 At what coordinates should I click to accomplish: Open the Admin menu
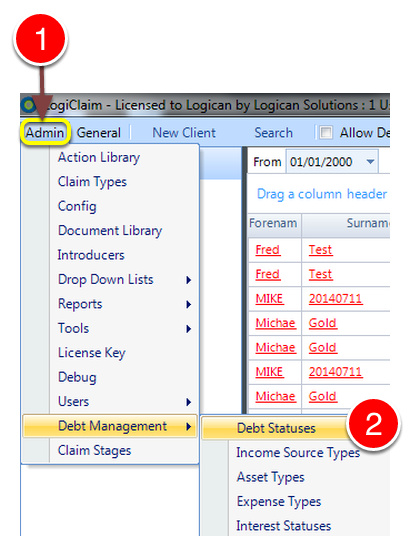click(x=45, y=132)
